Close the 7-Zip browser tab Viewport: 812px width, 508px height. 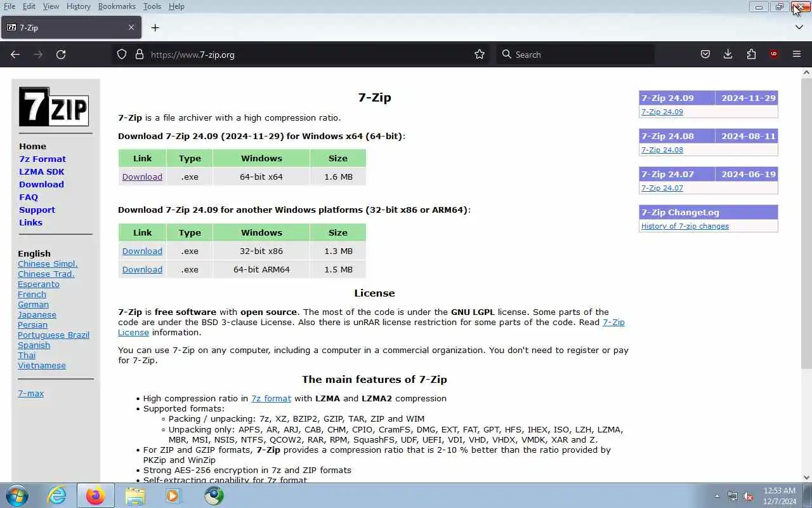tap(131, 27)
